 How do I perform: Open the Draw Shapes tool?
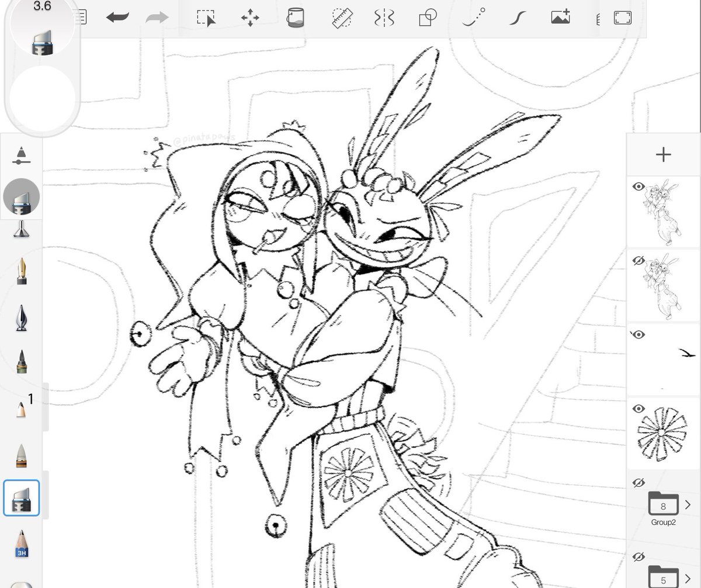pyautogui.click(x=428, y=18)
